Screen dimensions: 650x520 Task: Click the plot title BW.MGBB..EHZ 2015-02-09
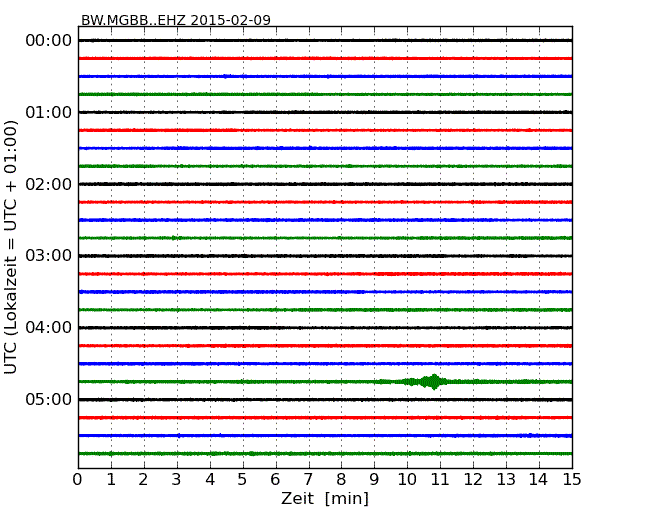click(x=176, y=20)
